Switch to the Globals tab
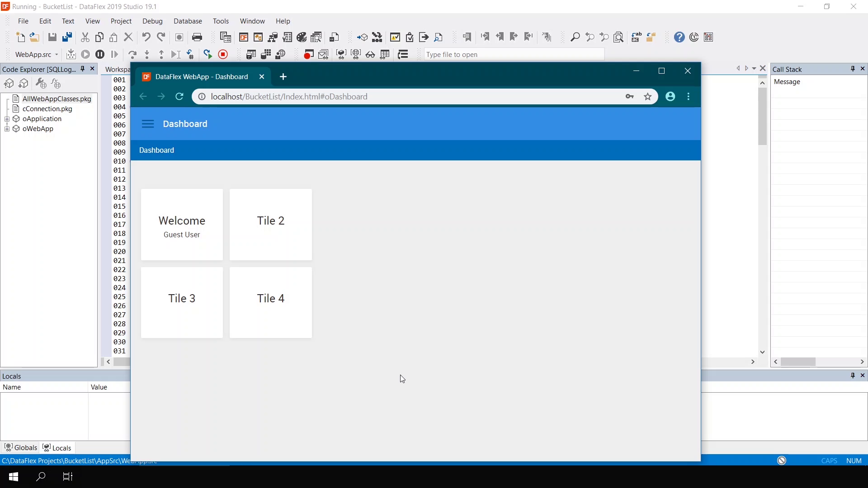The height and width of the screenshot is (488, 868). [x=21, y=448]
